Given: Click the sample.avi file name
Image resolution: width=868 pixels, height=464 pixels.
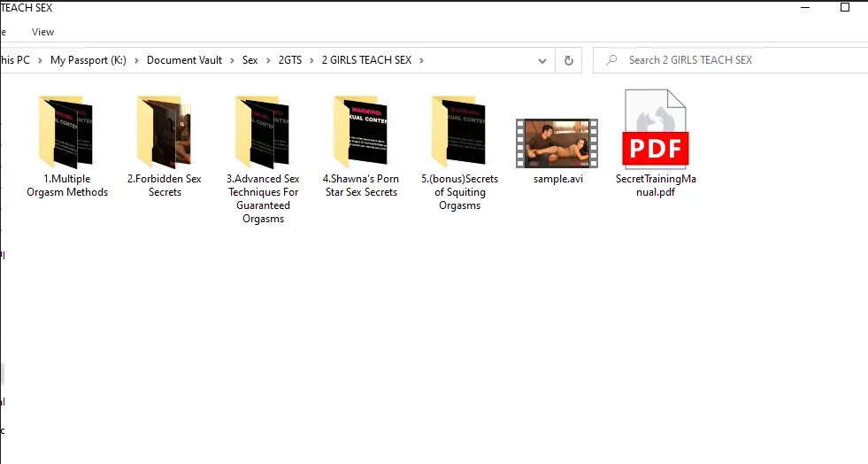Looking at the screenshot, I should [558, 179].
